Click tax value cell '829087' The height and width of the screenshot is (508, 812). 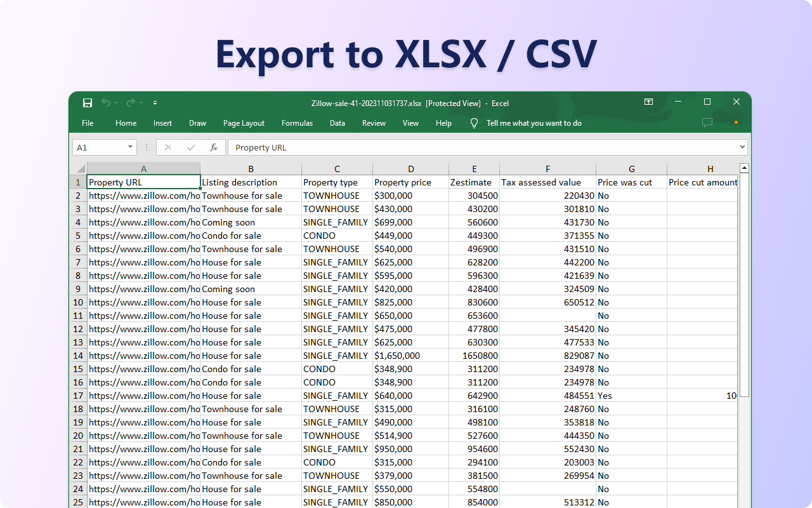click(x=548, y=356)
